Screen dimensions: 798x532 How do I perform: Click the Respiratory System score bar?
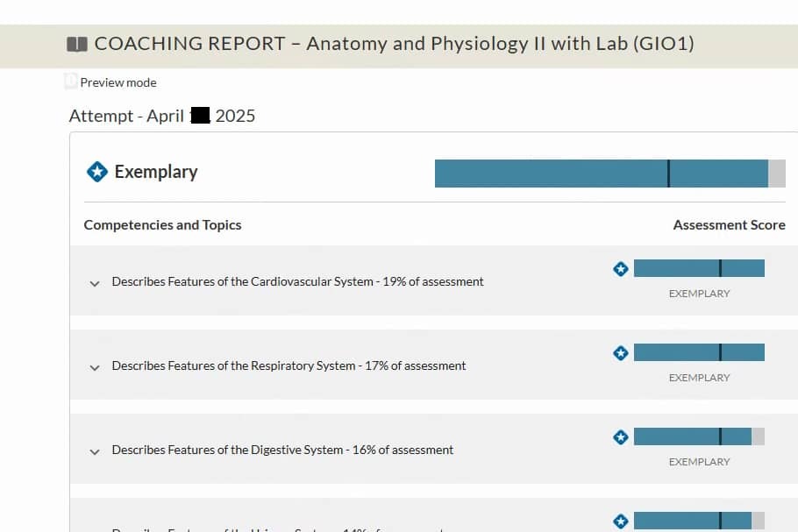699,352
